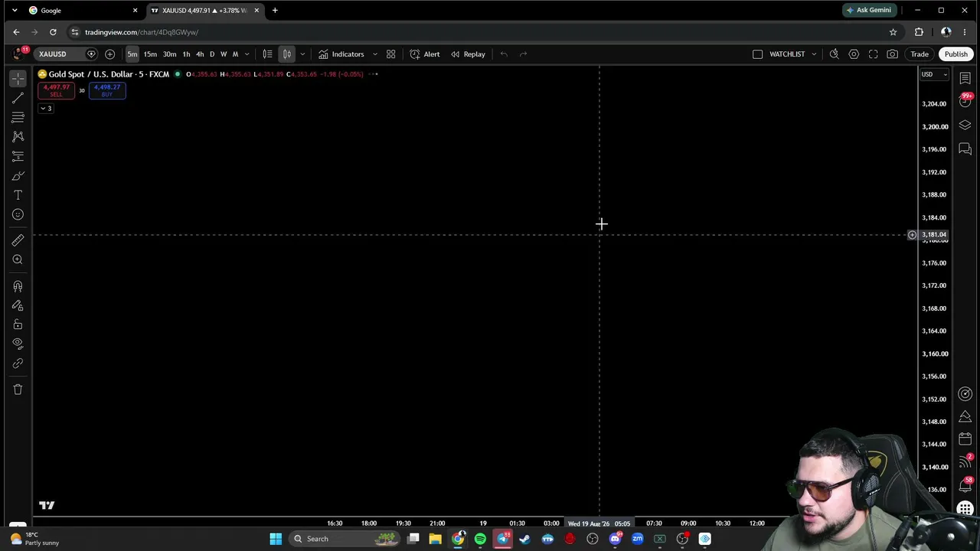Viewport: 980px width, 551px height.
Task: Toggle magnet mode for drawings
Action: [x=18, y=286]
